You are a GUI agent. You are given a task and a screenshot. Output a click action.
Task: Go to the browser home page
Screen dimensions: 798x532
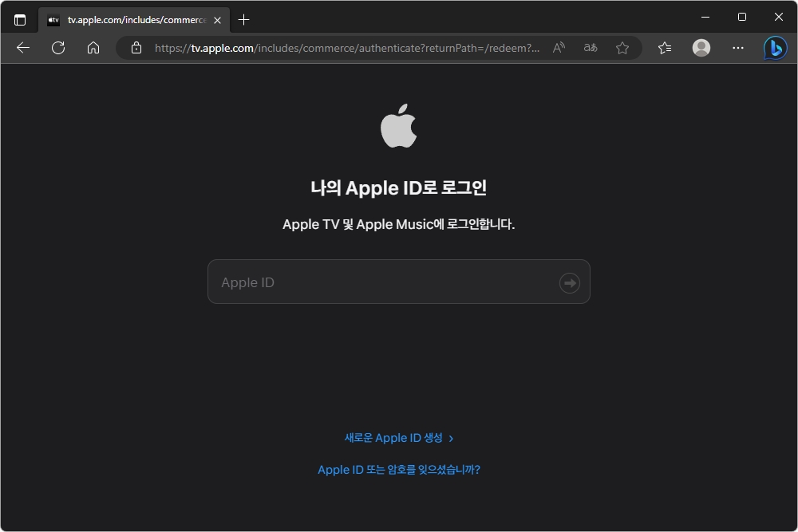tap(93, 48)
